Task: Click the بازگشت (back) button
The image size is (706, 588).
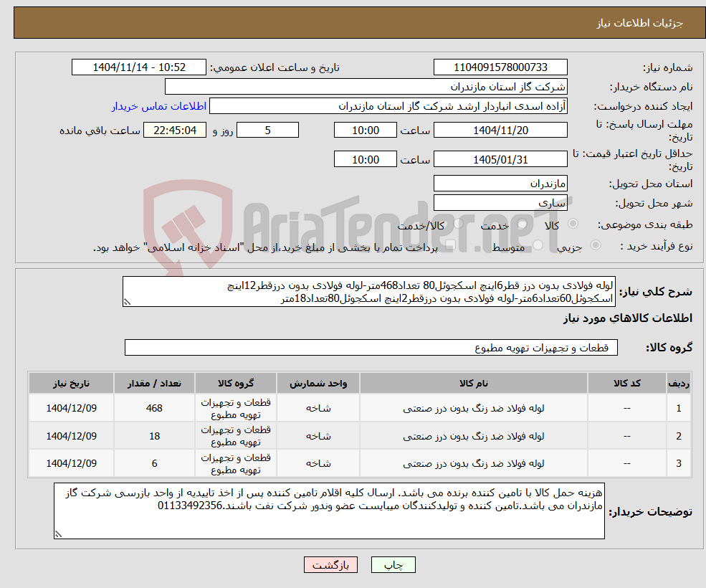Action: pyautogui.click(x=330, y=564)
